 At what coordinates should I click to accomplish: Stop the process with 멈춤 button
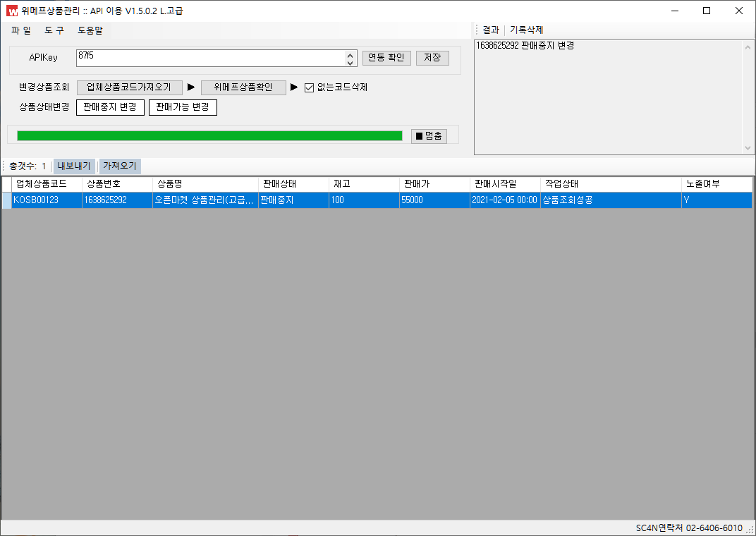(429, 136)
